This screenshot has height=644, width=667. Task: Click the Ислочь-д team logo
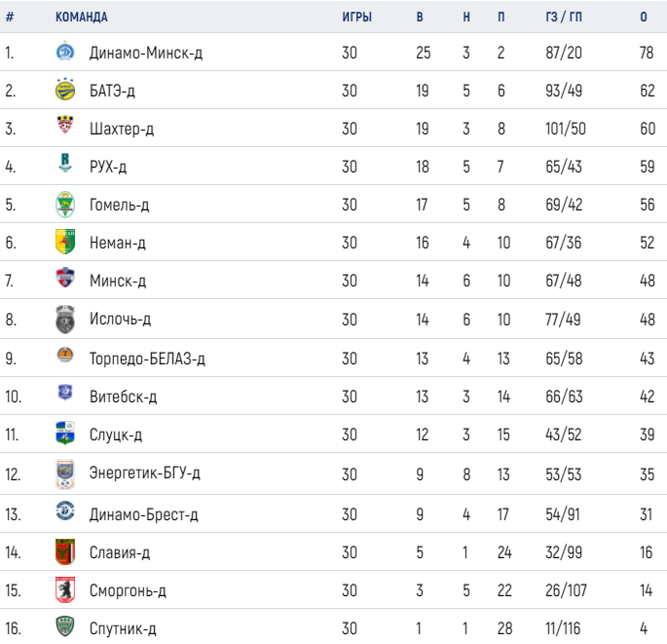[64, 319]
